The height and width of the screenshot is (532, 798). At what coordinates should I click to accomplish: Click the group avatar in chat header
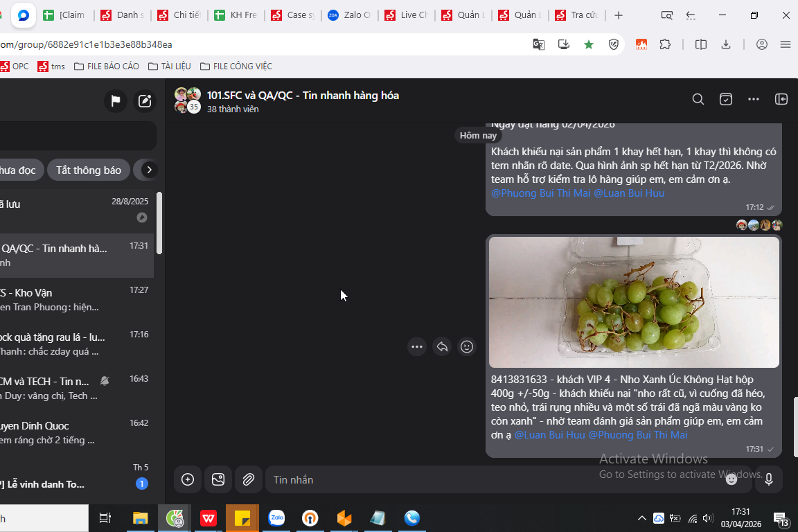(187, 100)
